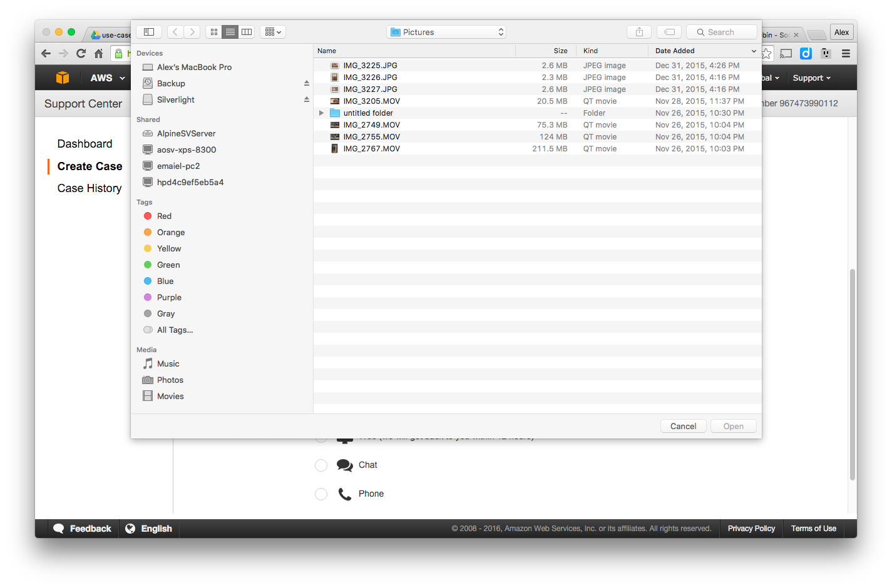Open the item arrangement dropdown in dialog toolbar
892x588 pixels.
[273, 32]
